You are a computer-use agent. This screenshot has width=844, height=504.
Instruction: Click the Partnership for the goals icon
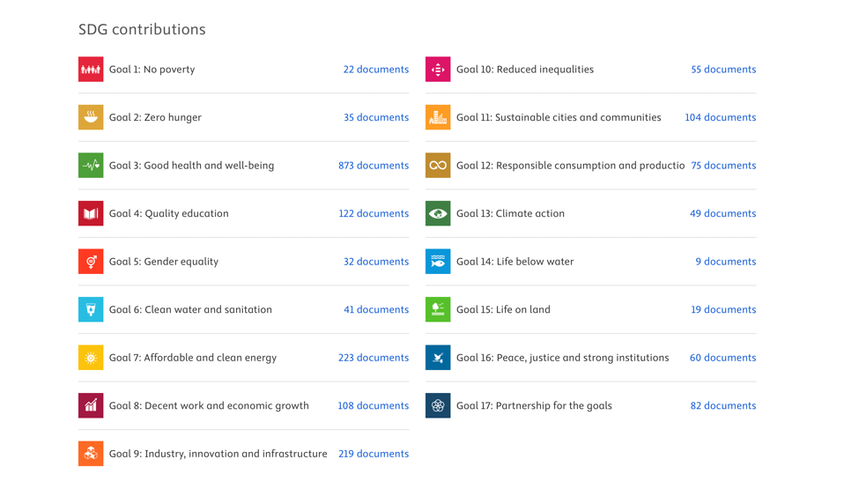(x=438, y=405)
